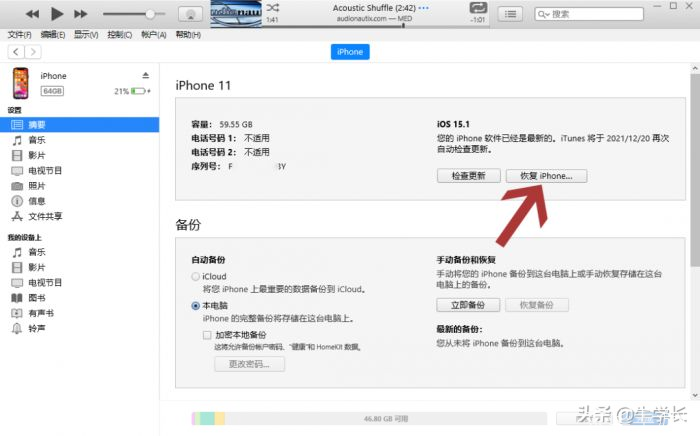Go back with the left arrow button
Screen dimensions: 700x436
[16, 52]
